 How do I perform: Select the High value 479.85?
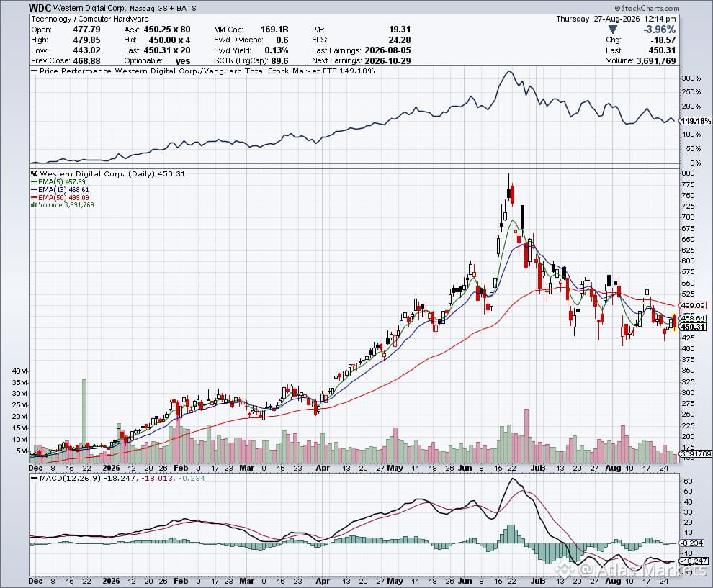(87, 40)
